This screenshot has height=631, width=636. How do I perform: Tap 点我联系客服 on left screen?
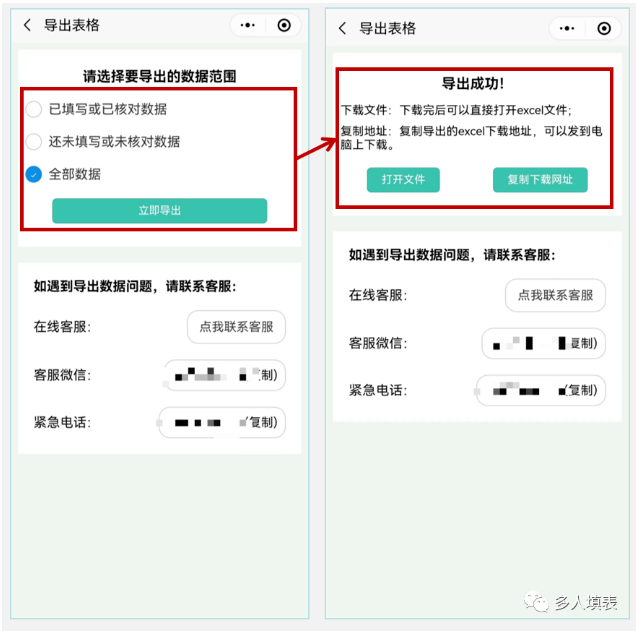tap(236, 327)
